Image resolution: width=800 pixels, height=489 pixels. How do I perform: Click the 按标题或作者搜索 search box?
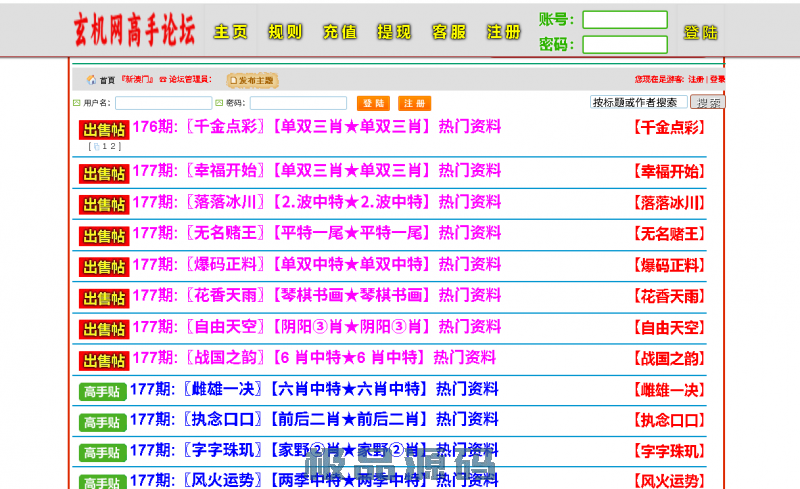[x=639, y=102]
